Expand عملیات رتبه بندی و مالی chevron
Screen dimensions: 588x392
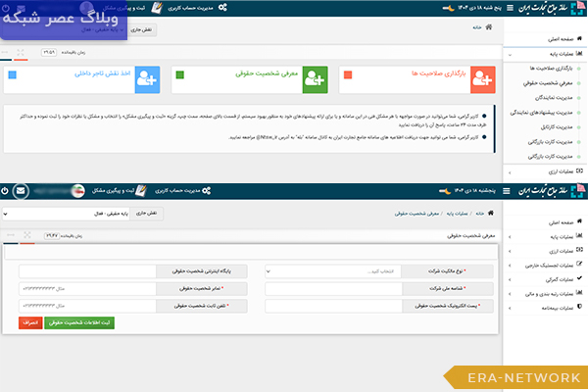pyautogui.click(x=510, y=294)
